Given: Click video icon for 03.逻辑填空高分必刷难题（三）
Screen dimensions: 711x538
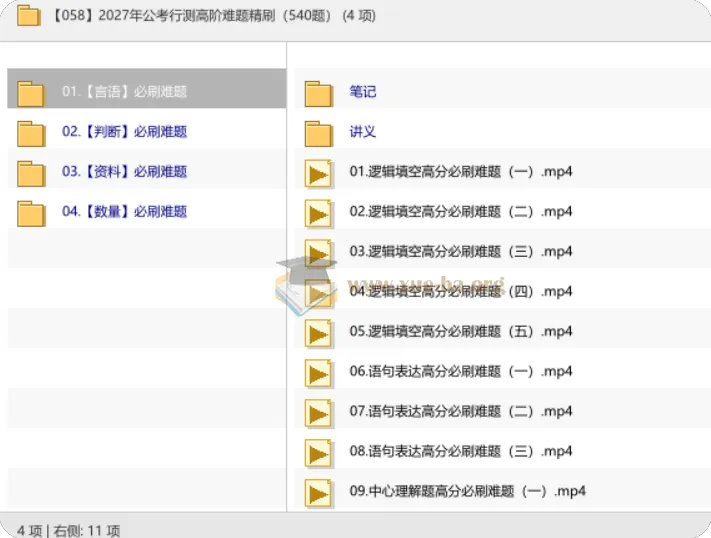Looking at the screenshot, I should pyautogui.click(x=319, y=254).
